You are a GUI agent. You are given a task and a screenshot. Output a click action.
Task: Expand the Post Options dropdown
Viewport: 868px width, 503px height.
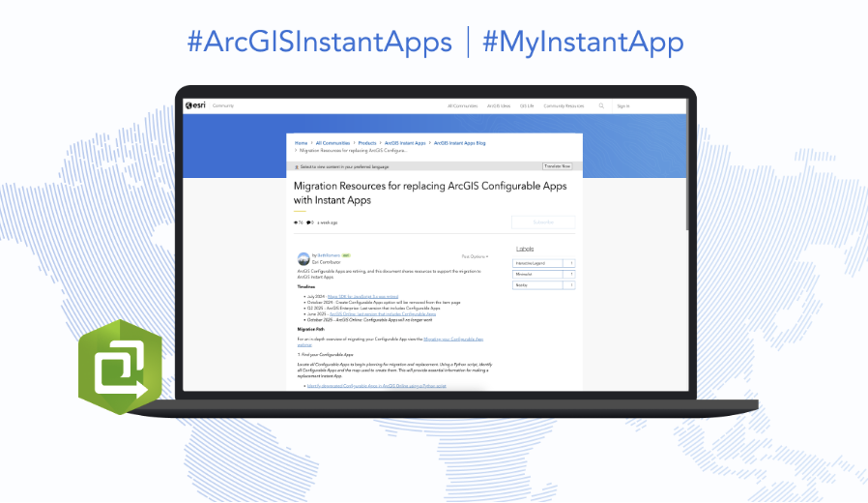point(475,256)
